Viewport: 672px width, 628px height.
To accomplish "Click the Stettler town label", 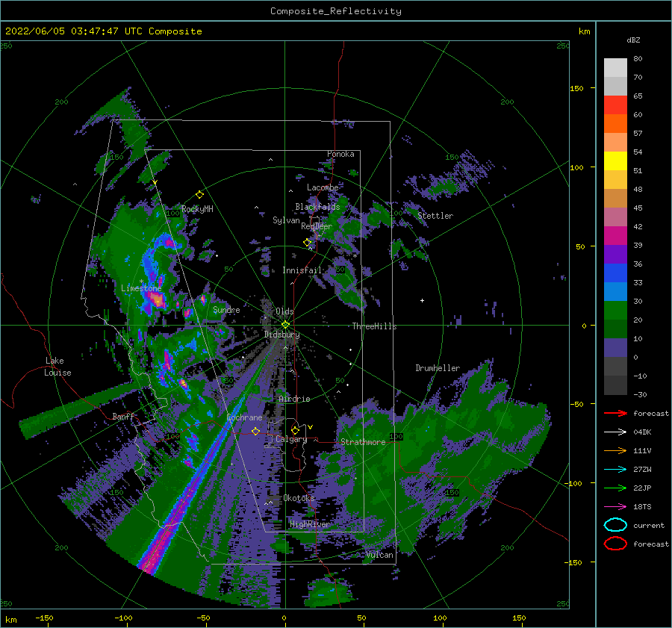I will (x=435, y=216).
